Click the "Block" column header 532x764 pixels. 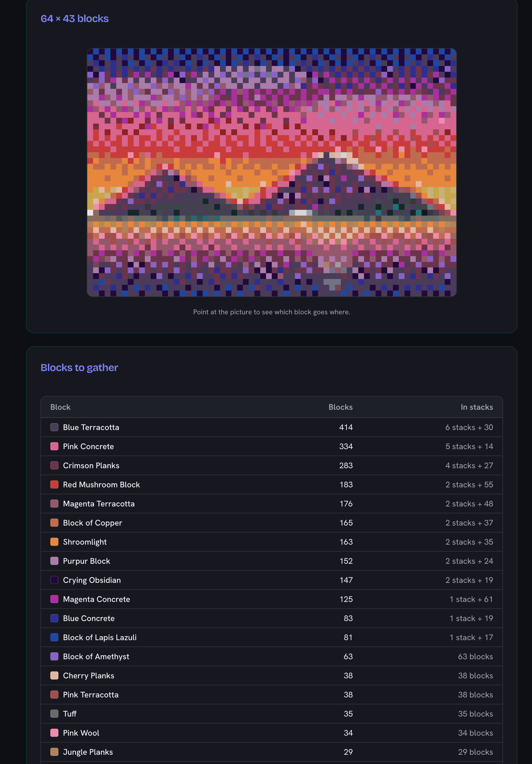pos(60,407)
